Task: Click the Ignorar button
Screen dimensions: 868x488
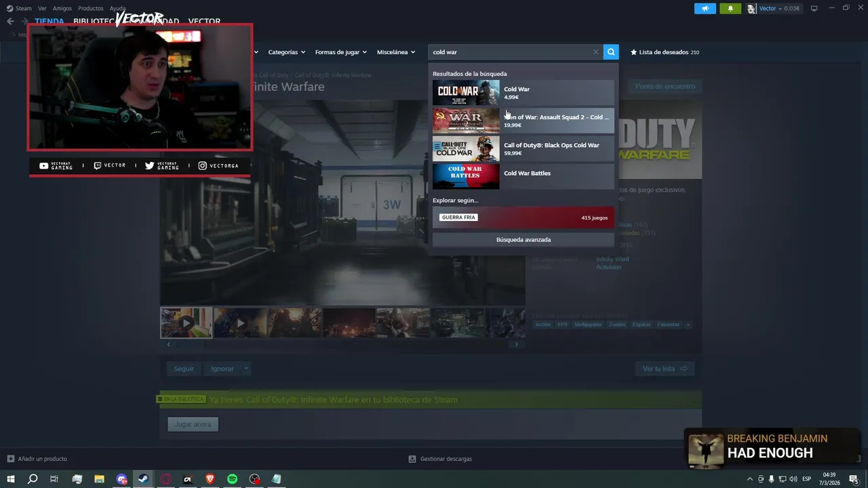Action: tap(222, 369)
